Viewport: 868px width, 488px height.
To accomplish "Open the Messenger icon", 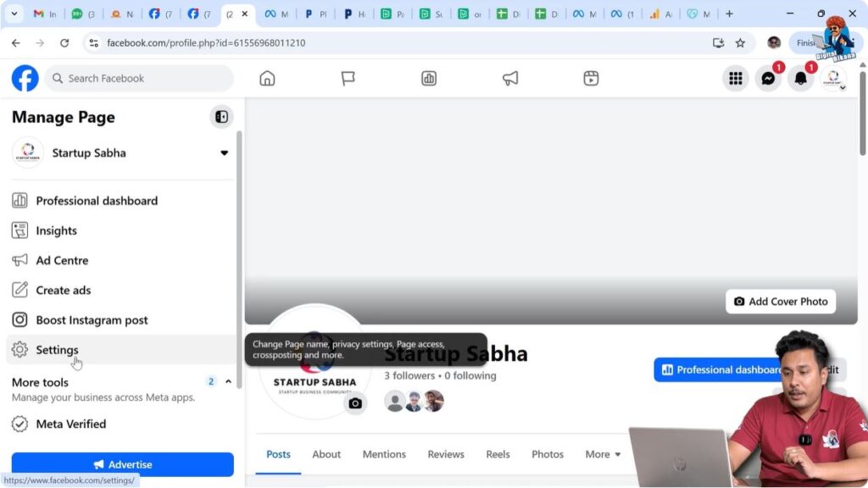I will pyautogui.click(x=768, y=79).
